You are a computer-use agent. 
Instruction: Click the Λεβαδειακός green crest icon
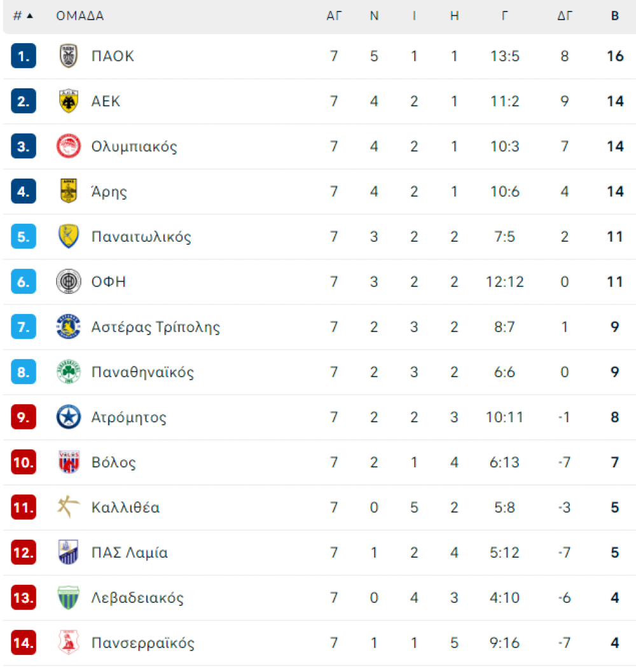pyautogui.click(x=68, y=598)
